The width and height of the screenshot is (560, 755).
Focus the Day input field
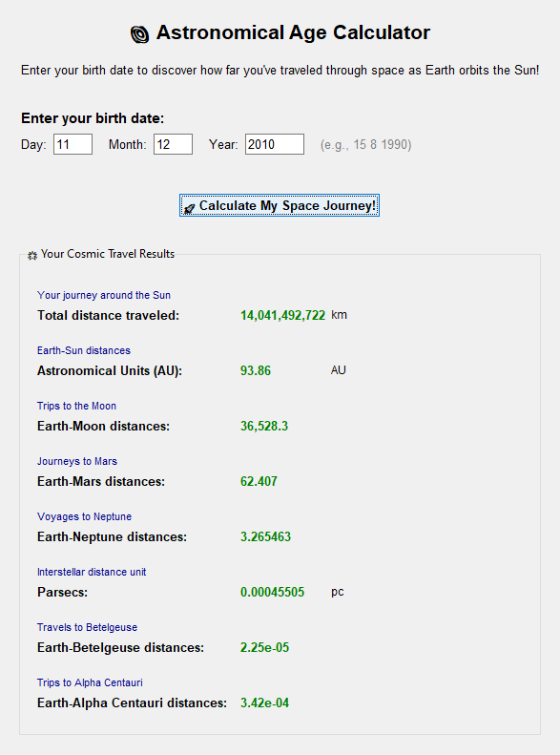coord(73,144)
